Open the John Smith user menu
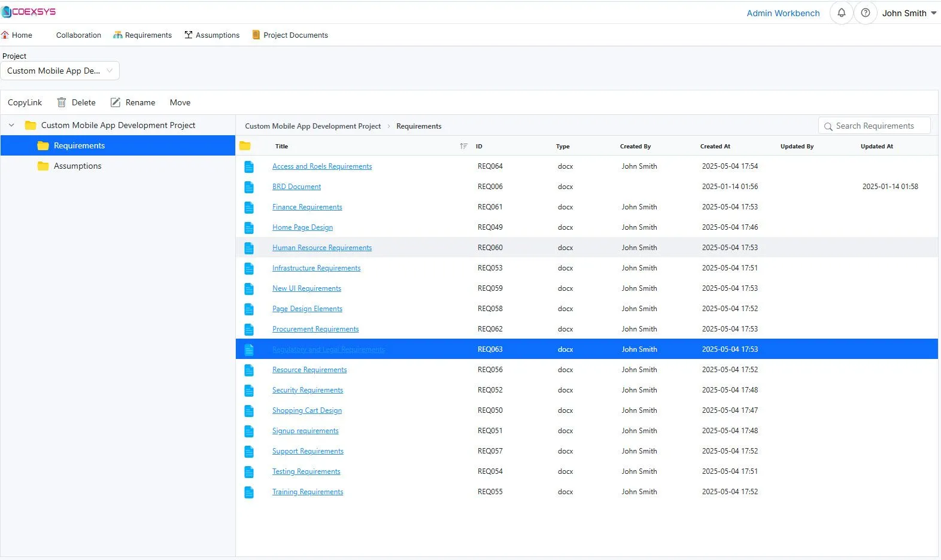Viewport: 941px width, 560px height. [909, 13]
